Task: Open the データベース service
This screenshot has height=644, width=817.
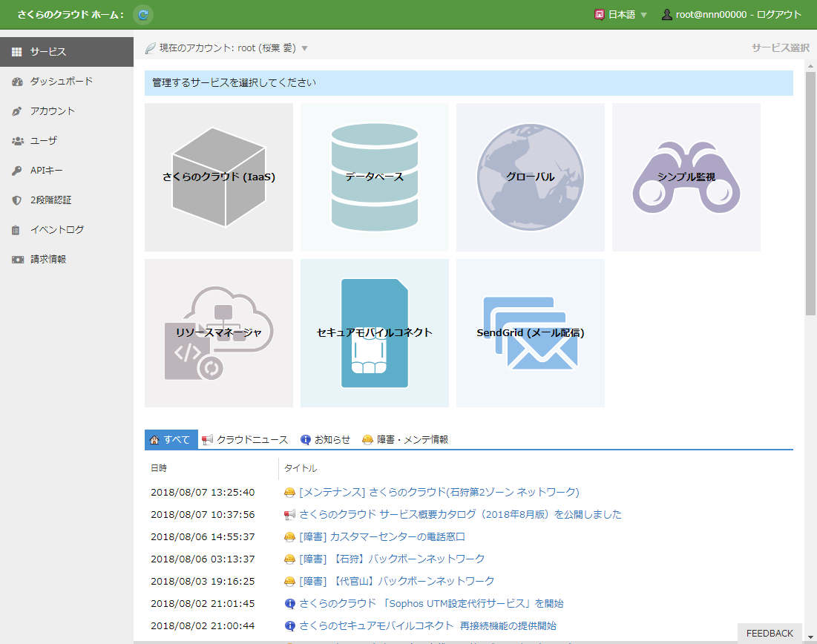Action: [x=373, y=177]
